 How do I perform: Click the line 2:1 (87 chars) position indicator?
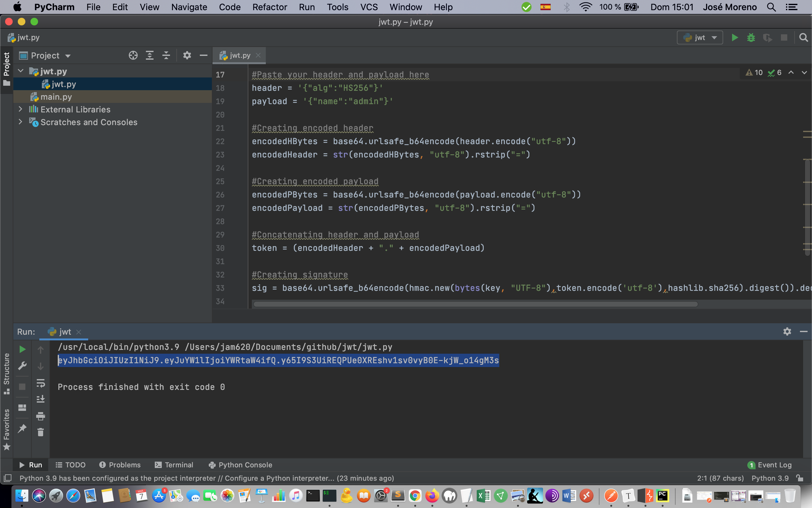[x=720, y=478]
